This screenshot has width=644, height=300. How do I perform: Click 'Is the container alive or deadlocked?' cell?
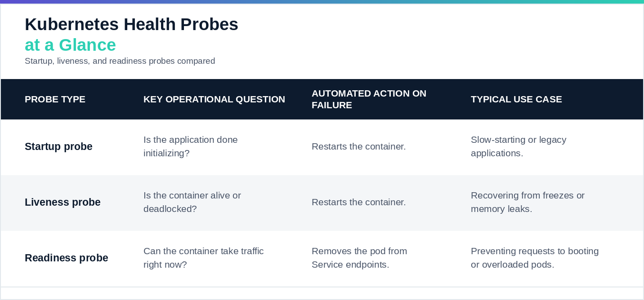[x=192, y=202]
